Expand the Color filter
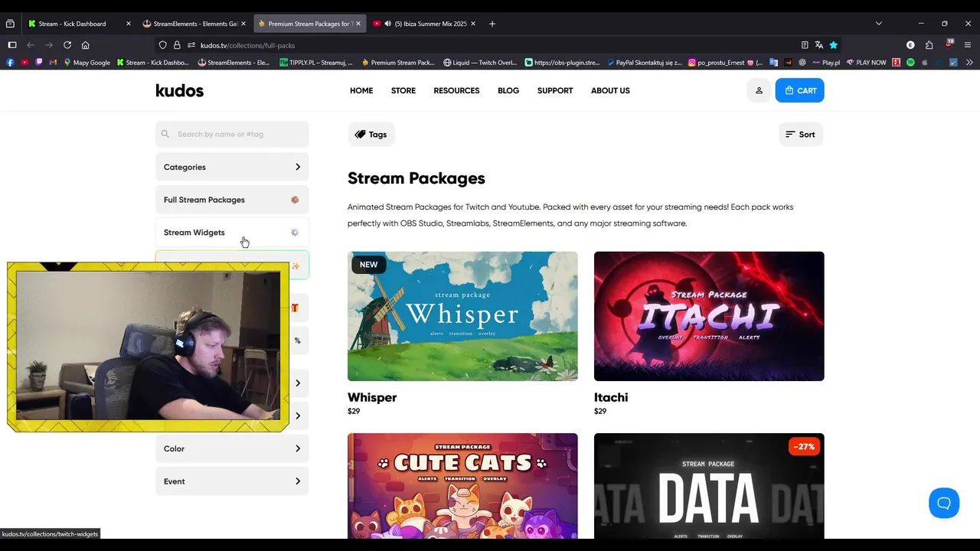 coord(232,448)
